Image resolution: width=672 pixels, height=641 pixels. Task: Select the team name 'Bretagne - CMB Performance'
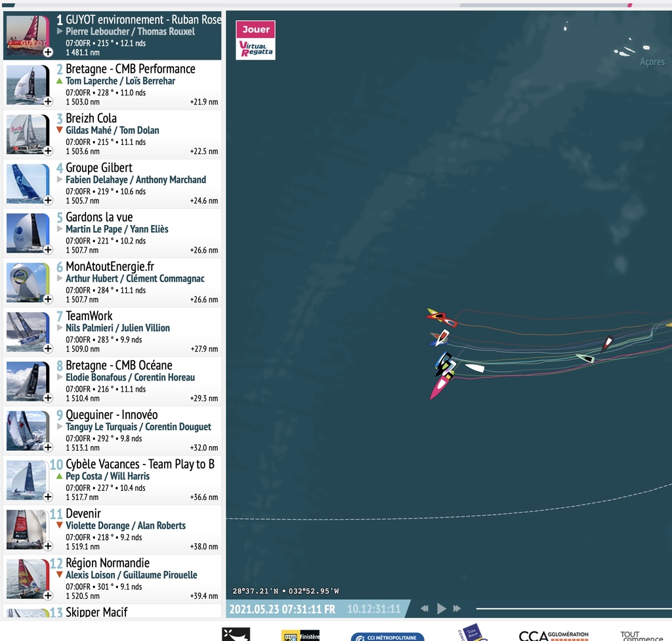pyautogui.click(x=131, y=69)
